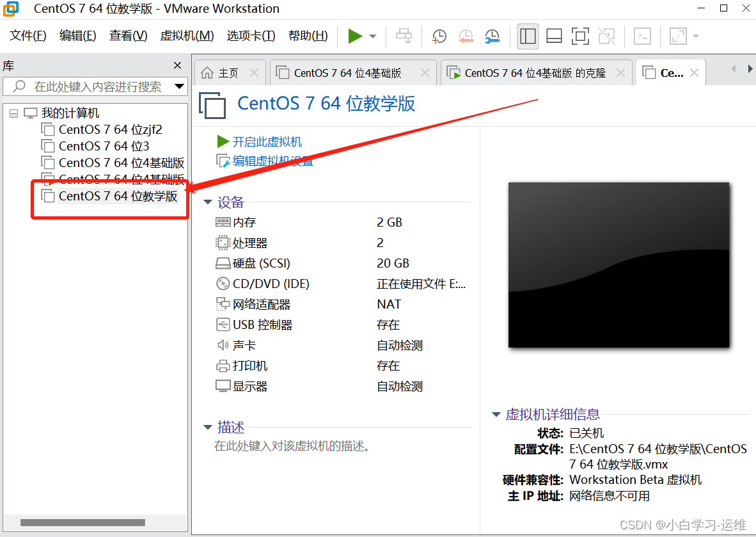The image size is (756, 537).
Task: Click the console view toolbar icon
Action: (642, 36)
